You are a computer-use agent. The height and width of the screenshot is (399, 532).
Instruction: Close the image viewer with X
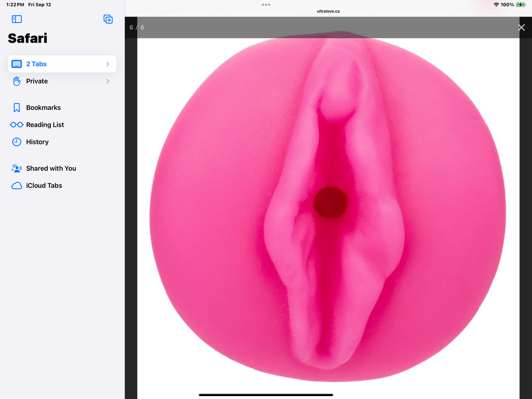[521, 27]
